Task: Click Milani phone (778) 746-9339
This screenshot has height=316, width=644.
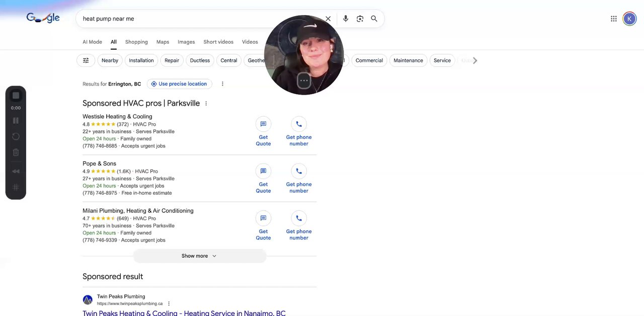Action: 100,241
